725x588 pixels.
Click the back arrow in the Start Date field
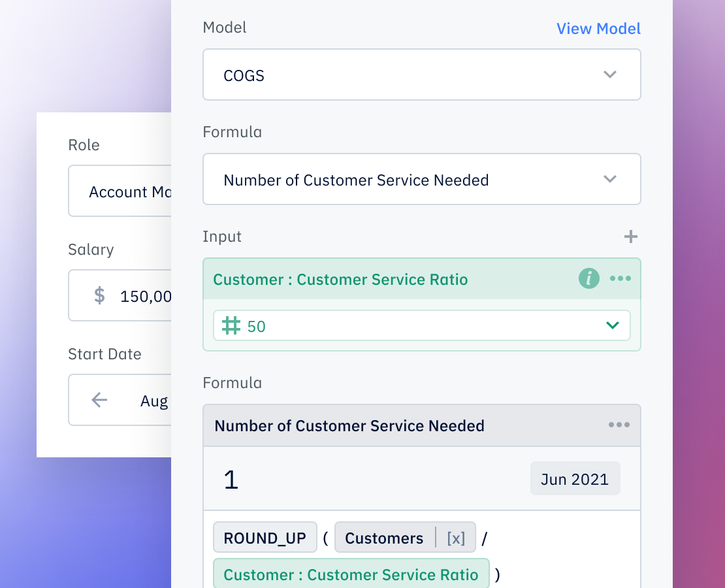click(99, 399)
